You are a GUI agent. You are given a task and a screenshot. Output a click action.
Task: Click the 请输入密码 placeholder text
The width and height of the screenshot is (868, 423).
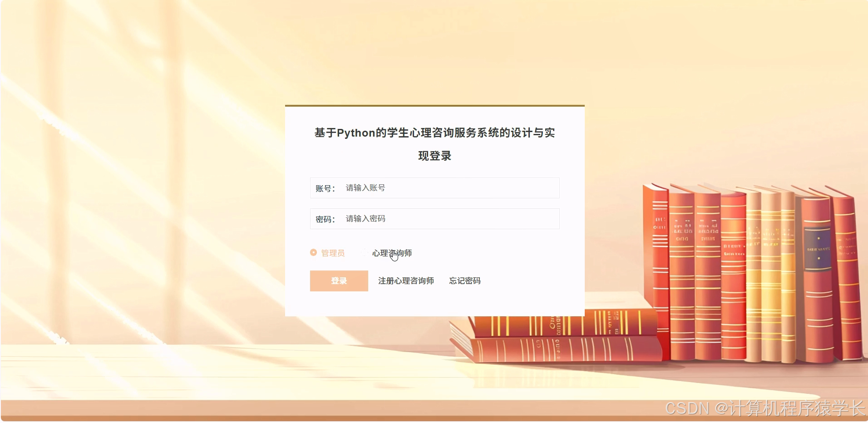(x=365, y=218)
